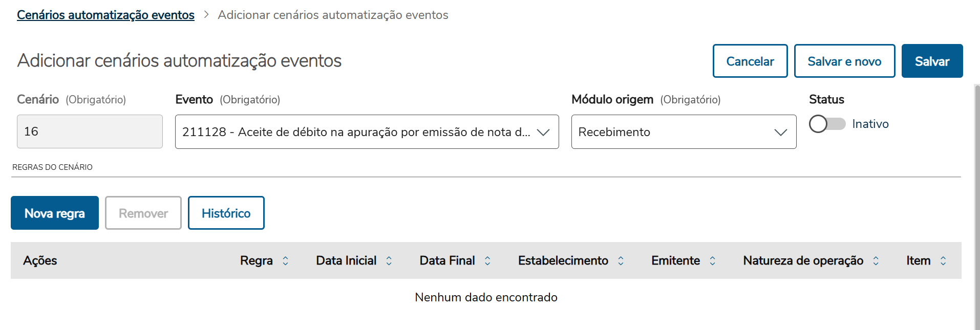Sort table by the Regra column

point(286,260)
